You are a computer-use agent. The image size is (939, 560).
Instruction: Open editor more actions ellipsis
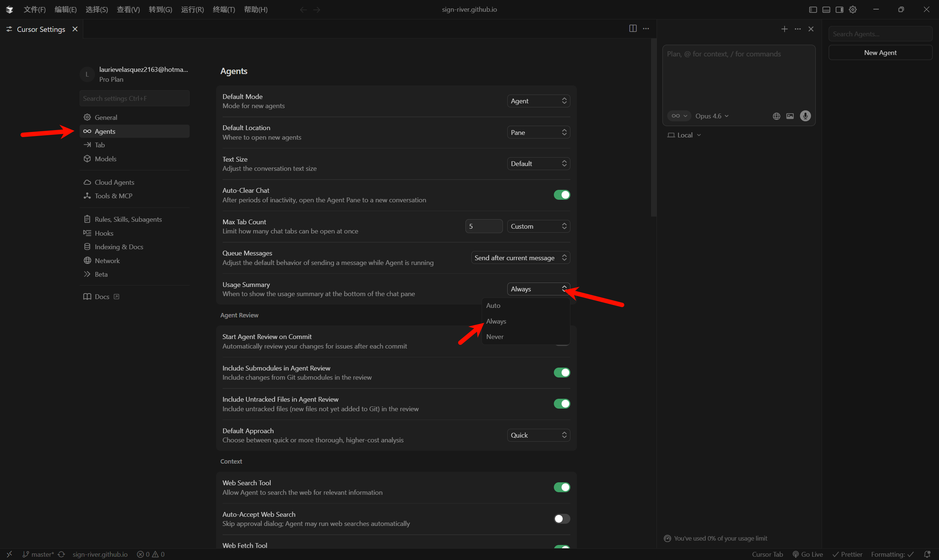pos(646,29)
